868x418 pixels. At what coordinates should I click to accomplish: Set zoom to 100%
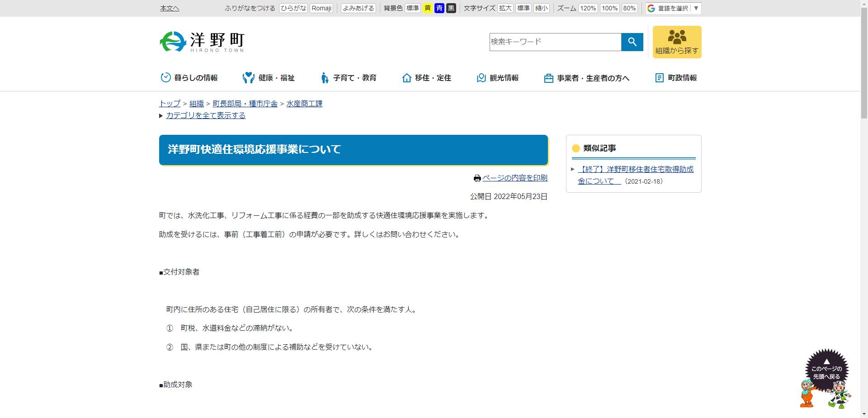pyautogui.click(x=609, y=8)
